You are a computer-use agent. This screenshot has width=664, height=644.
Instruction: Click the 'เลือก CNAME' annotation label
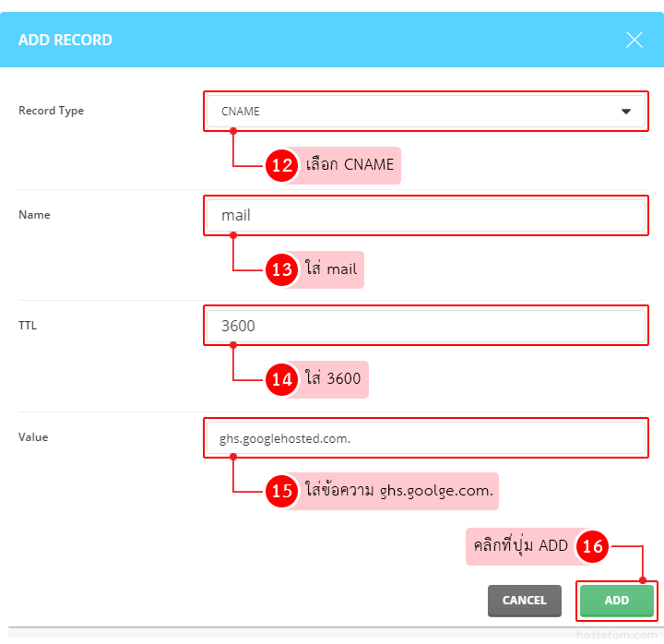coord(350,166)
